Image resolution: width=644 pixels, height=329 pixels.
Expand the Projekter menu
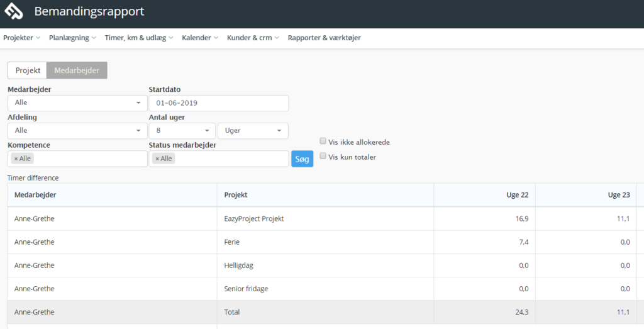[x=22, y=38]
